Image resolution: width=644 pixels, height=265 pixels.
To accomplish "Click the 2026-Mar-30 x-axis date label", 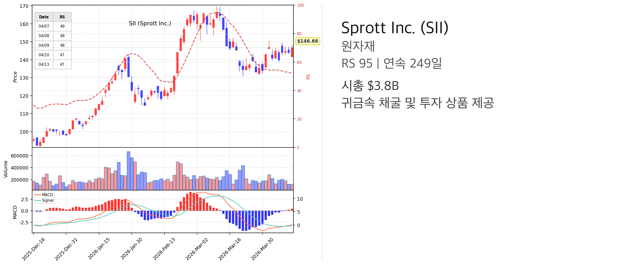I will tap(262, 249).
